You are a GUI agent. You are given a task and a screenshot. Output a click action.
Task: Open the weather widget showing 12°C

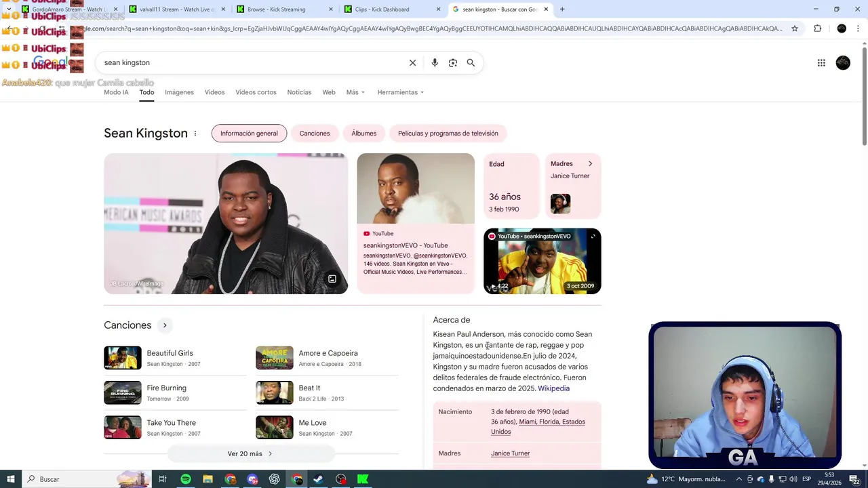(688, 479)
